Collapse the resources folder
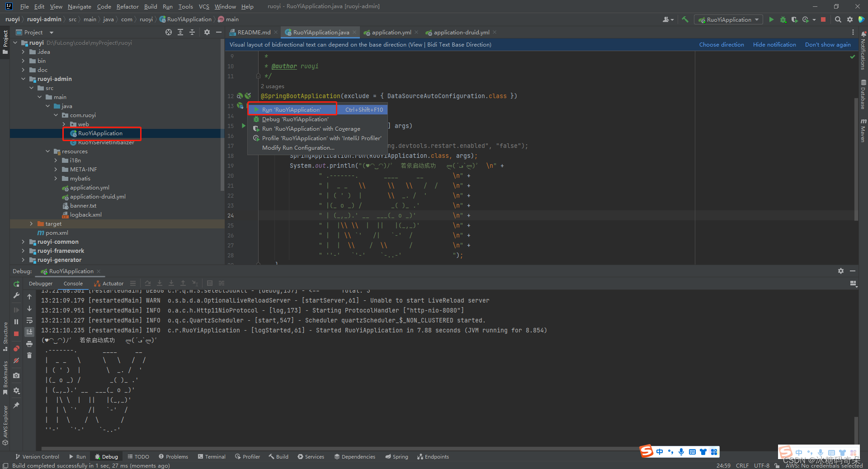The image size is (868, 469). point(47,152)
